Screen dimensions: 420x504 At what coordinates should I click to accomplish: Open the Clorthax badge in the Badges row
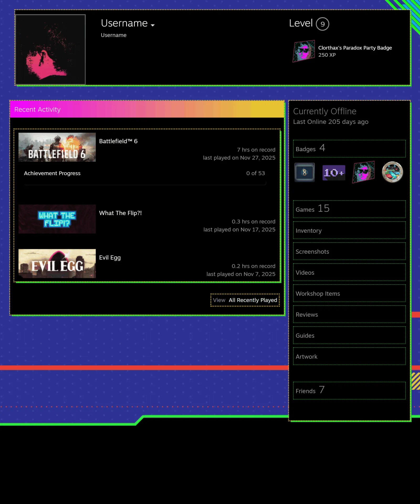point(363,172)
